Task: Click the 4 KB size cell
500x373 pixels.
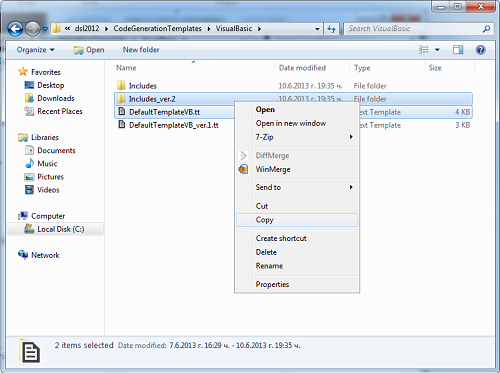Action: point(463,112)
